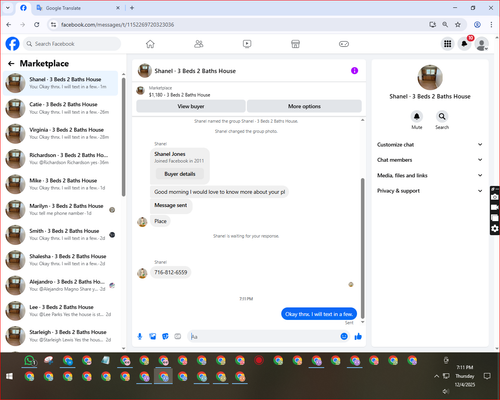Expand Privacy & support section
500x400 pixels.
[430, 191]
